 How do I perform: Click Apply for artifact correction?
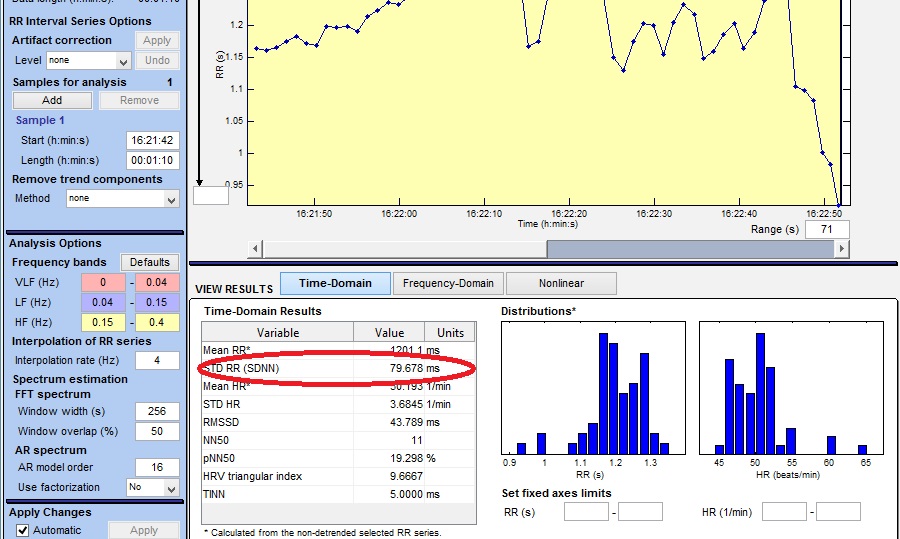click(157, 40)
